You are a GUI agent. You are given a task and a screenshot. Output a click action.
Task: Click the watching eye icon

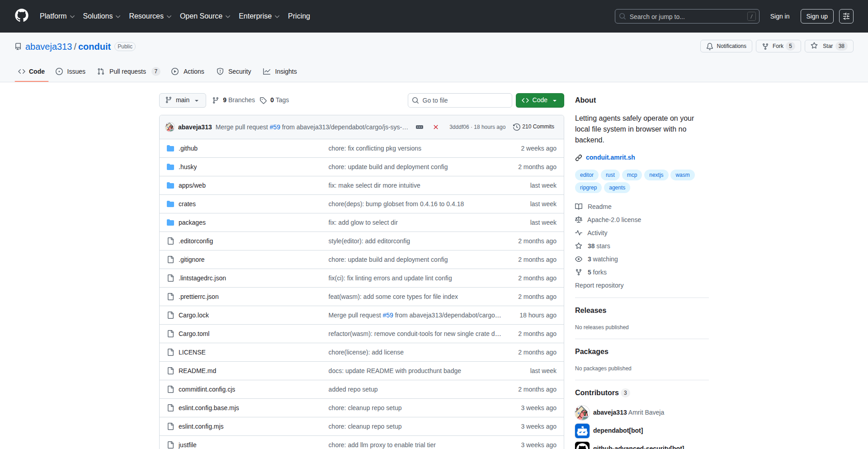tap(579, 259)
